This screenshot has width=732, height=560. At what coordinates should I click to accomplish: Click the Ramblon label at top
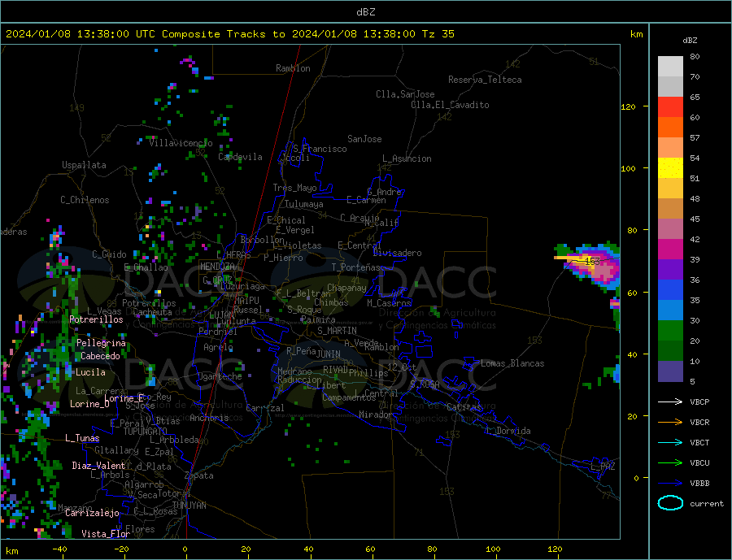pos(293,68)
